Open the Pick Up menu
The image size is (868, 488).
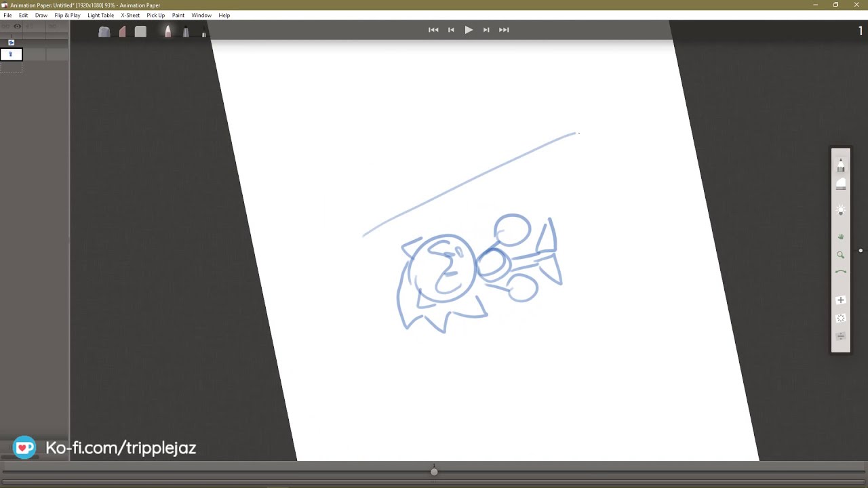point(155,15)
